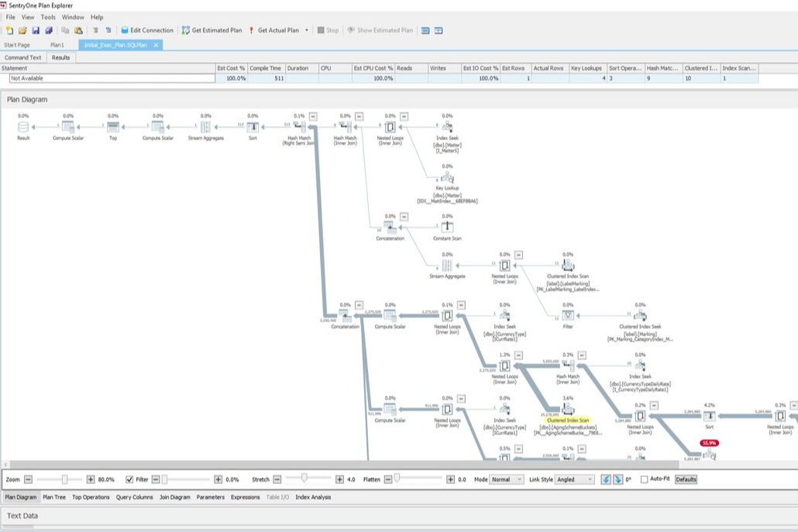This screenshot has width=798, height=532.
Task: Click the Save icon in toolbar
Action: point(36,30)
